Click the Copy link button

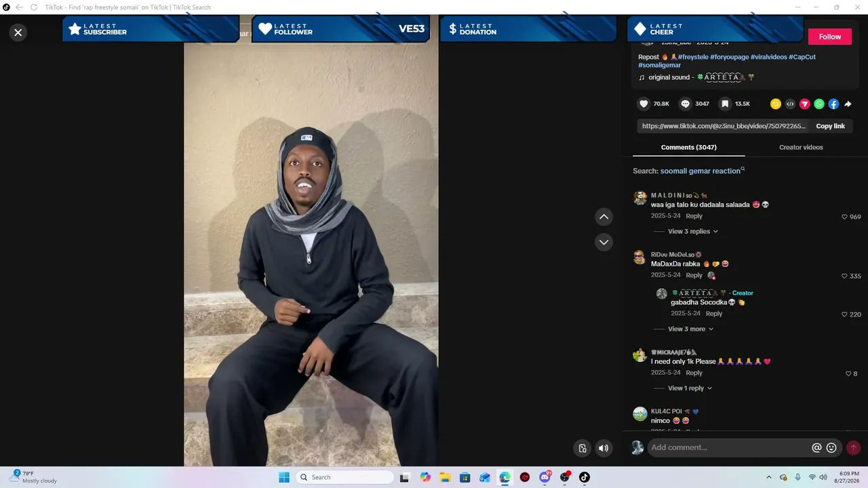830,126
